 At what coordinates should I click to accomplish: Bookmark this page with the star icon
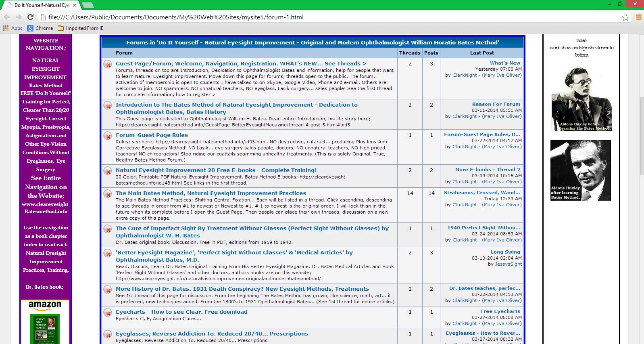(625, 17)
